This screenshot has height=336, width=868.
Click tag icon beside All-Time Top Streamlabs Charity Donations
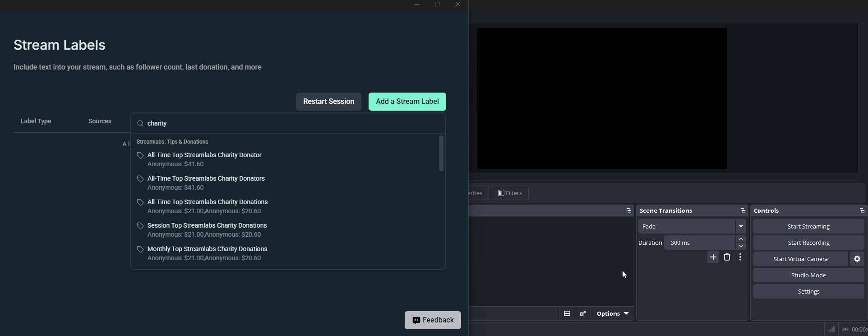point(140,202)
